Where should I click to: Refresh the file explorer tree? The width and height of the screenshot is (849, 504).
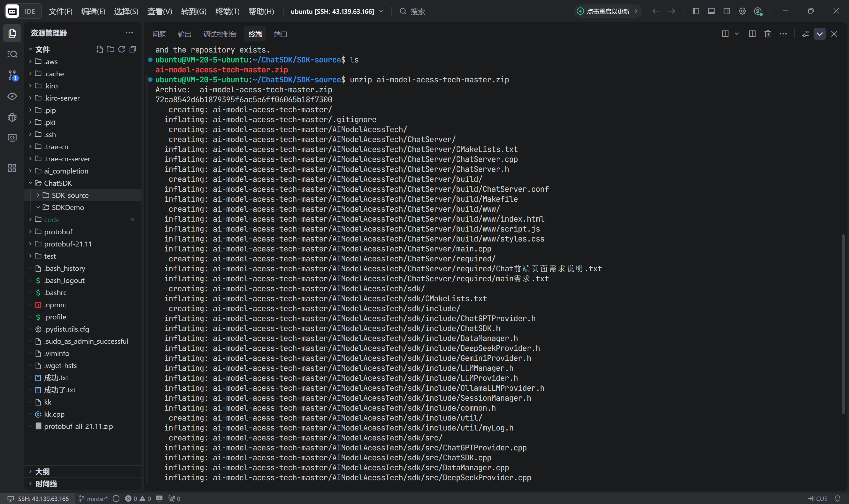(x=122, y=49)
